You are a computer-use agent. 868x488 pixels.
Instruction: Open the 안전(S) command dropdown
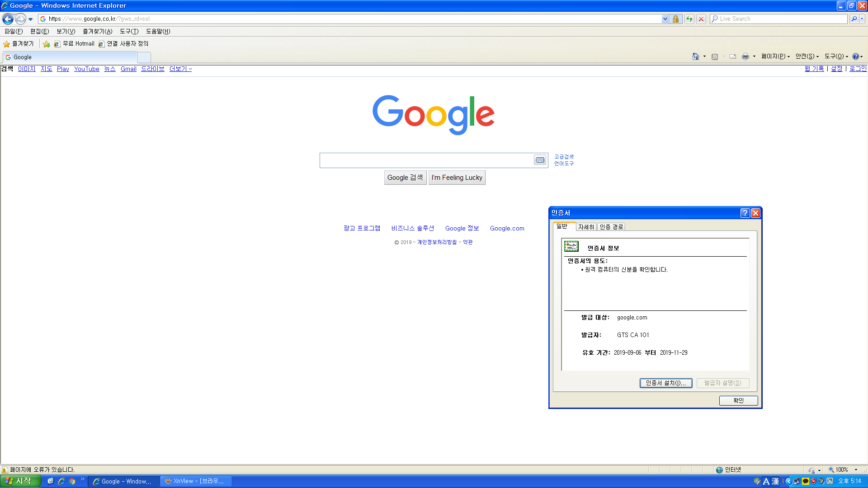point(807,56)
